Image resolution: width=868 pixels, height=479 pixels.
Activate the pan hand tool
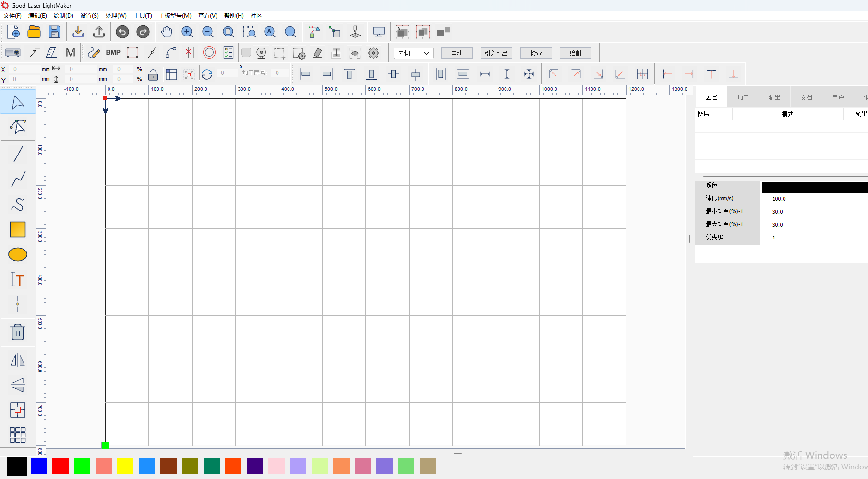166,32
